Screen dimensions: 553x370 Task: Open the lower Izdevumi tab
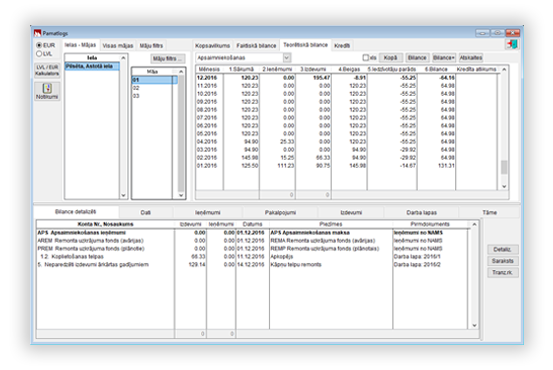click(351, 213)
